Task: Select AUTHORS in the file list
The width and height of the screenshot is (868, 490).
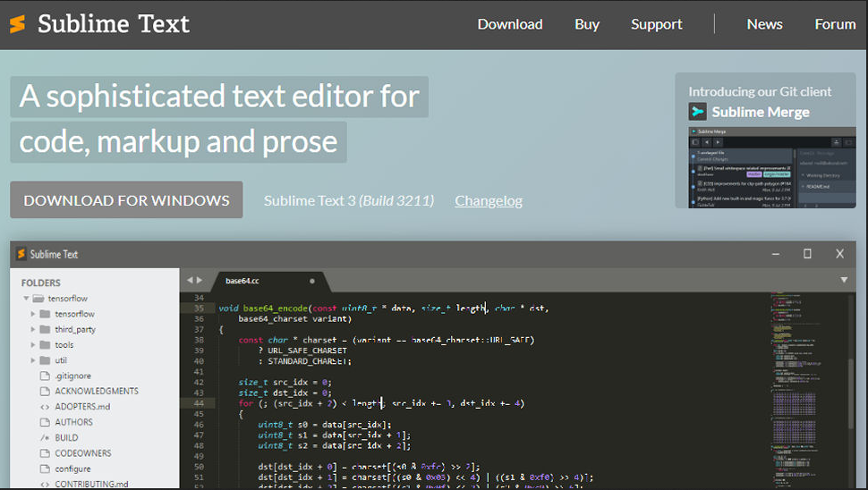Action: 73,422
